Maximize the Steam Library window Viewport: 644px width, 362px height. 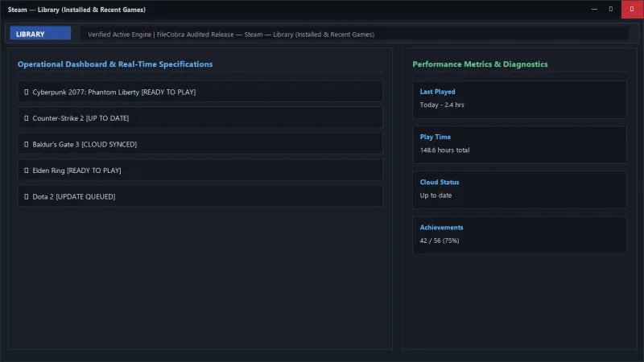[611, 9]
